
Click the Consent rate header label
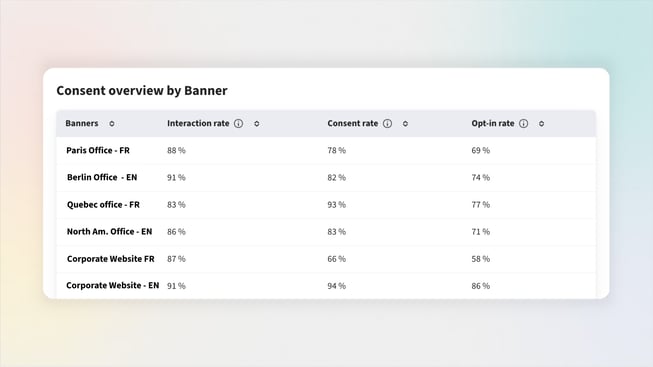(353, 123)
